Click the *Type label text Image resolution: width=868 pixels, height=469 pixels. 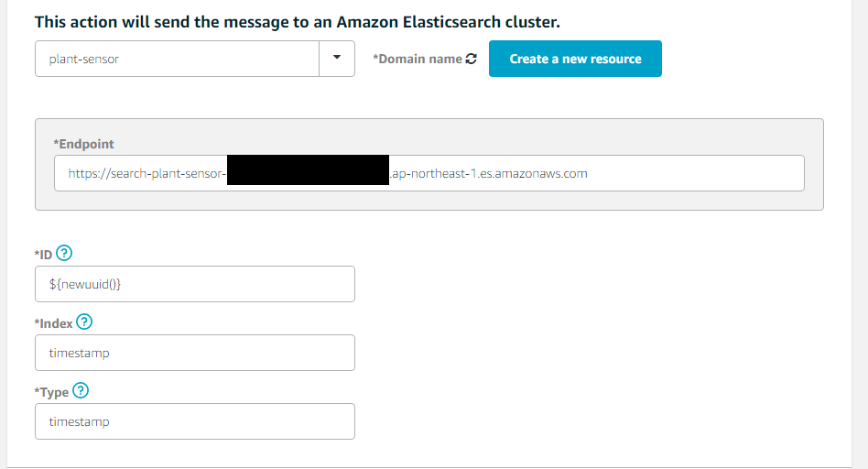pos(51,392)
